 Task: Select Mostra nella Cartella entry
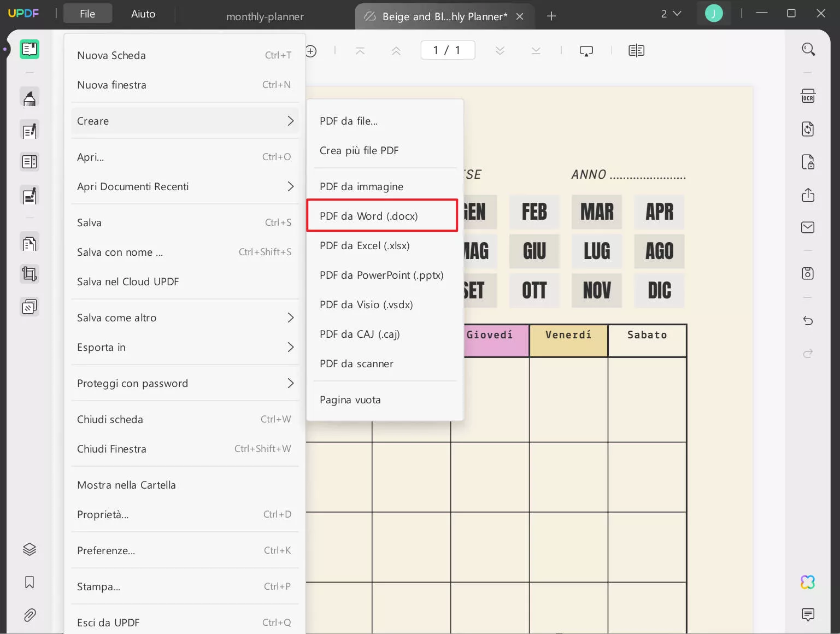[185, 485]
